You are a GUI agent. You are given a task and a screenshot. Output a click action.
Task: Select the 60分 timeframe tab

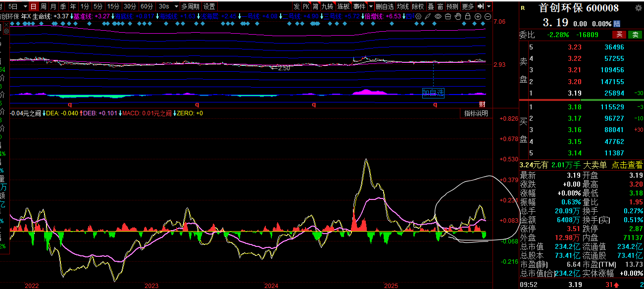click(x=147, y=6)
